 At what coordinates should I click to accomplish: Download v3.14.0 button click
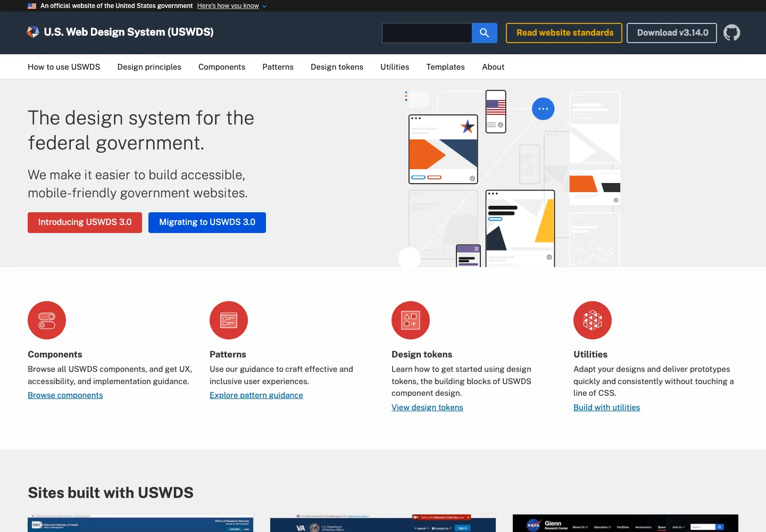pos(672,33)
